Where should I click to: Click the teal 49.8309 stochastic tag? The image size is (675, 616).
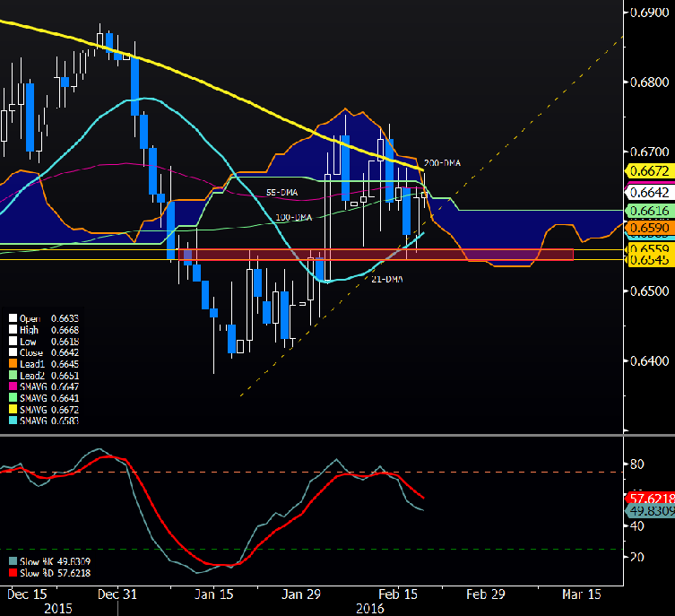tap(650, 511)
